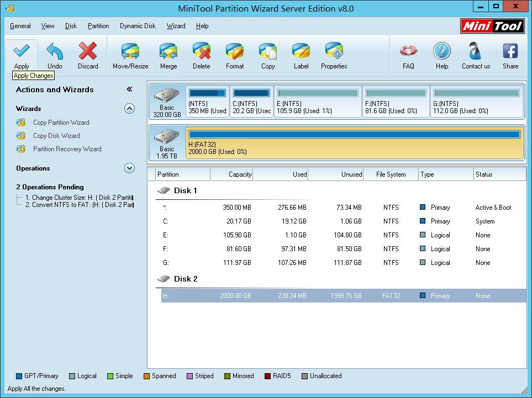Select the G: row with 111.97 GB
This screenshot has width=532, height=398.
(x=344, y=263)
